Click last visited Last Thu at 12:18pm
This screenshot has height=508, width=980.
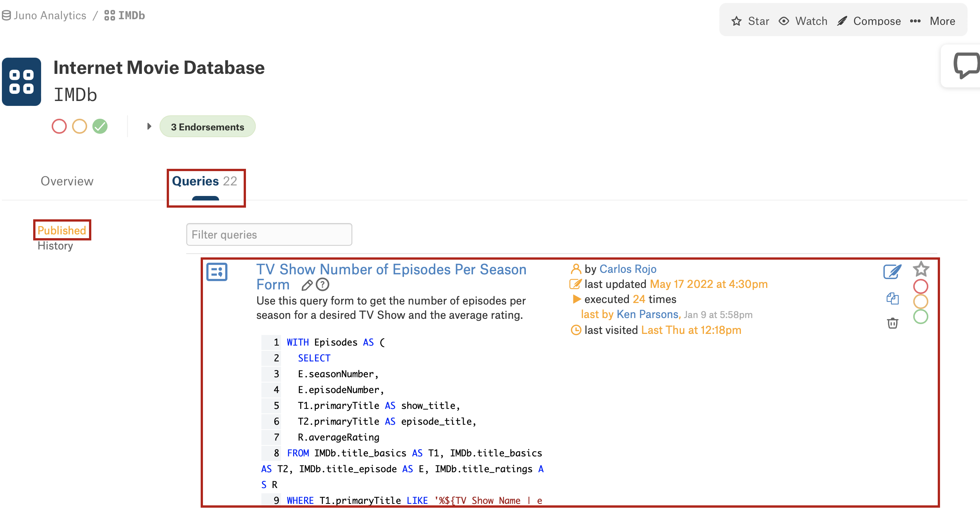[663, 330]
